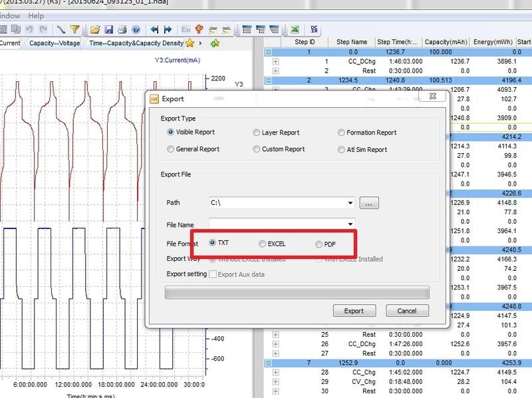Click the redo arrow icon
Screen dimensions: 532x398
pyautogui.click(x=43, y=29)
